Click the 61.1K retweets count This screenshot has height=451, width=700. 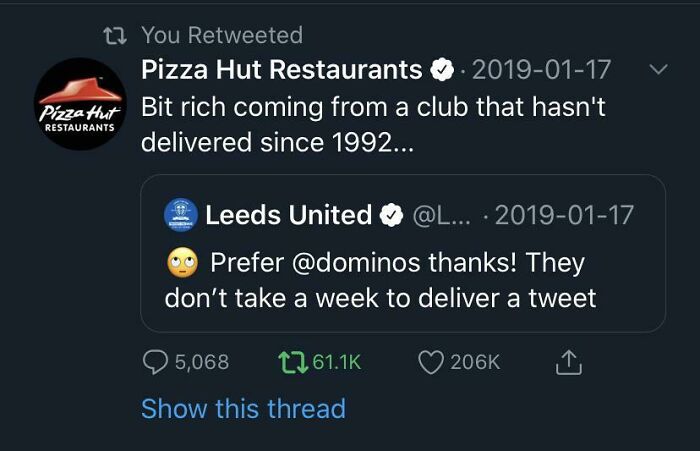coord(336,362)
